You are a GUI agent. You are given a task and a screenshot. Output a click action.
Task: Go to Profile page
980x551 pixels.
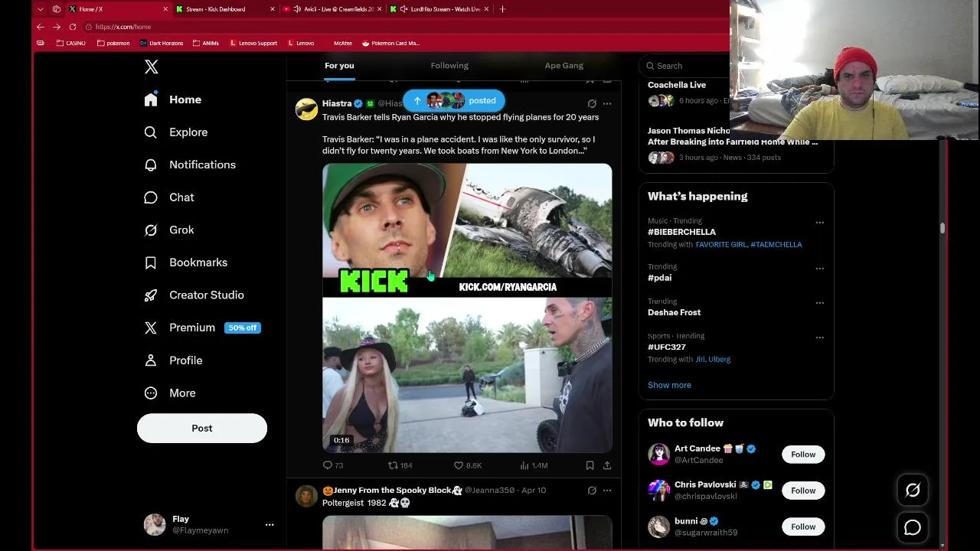coord(173,360)
